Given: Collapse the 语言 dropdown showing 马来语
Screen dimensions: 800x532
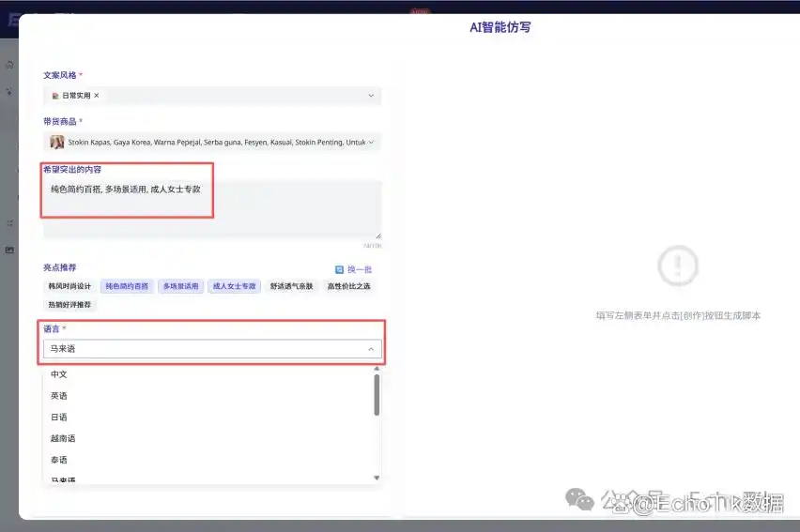Looking at the screenshot, I should click(x=371, y=349).
